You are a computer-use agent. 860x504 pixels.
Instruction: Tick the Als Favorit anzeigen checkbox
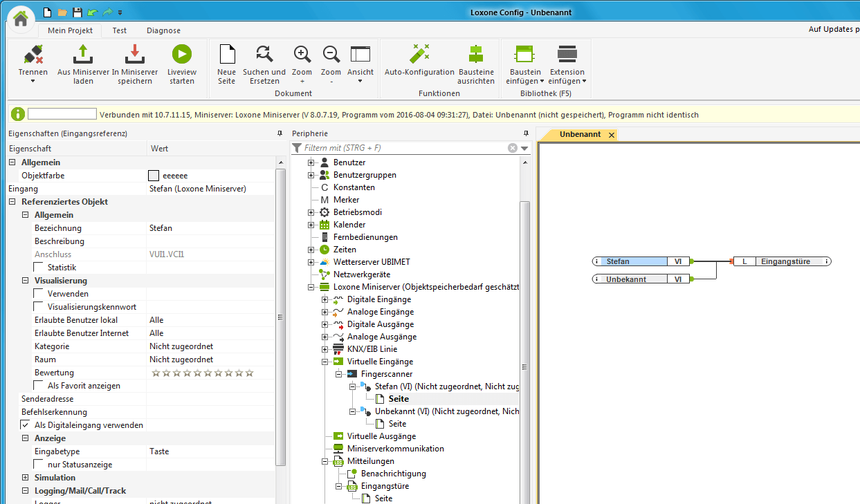(39, 386)
